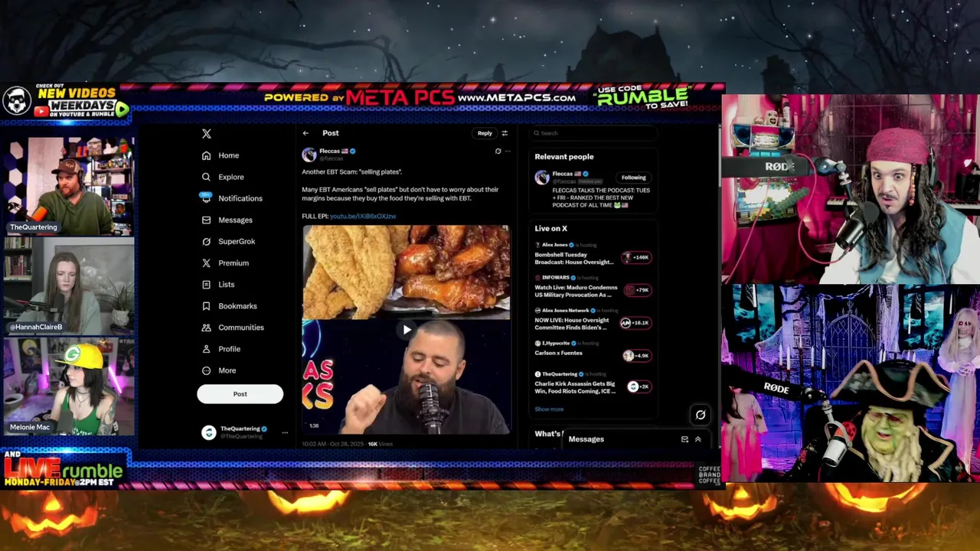Click Show more under Live on X
This screenshot has height=551, width=980.
pyautogui.click(x=549, y=409)
